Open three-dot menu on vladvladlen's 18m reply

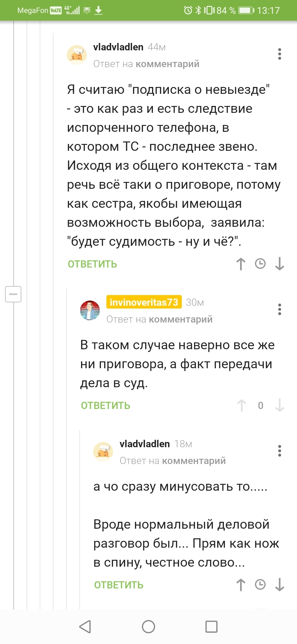pos(279,451)
